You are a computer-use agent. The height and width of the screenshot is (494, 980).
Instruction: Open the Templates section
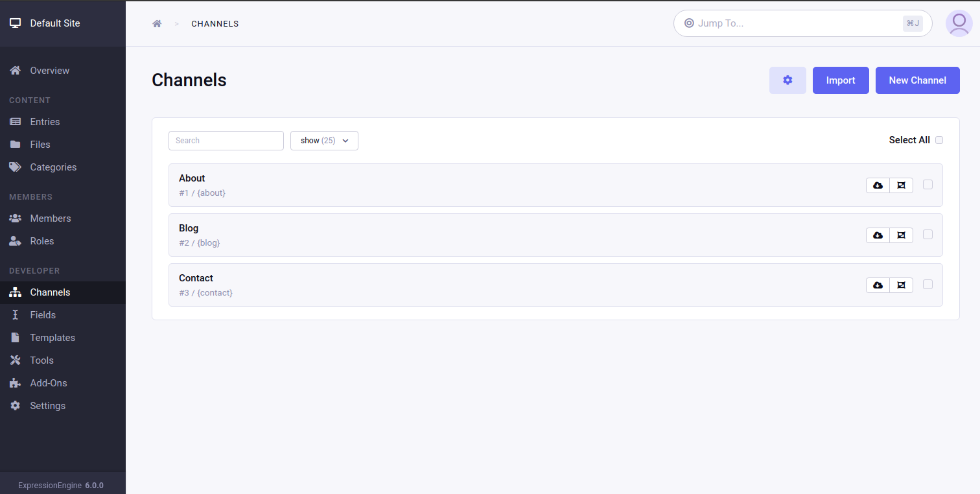(52, 337)
